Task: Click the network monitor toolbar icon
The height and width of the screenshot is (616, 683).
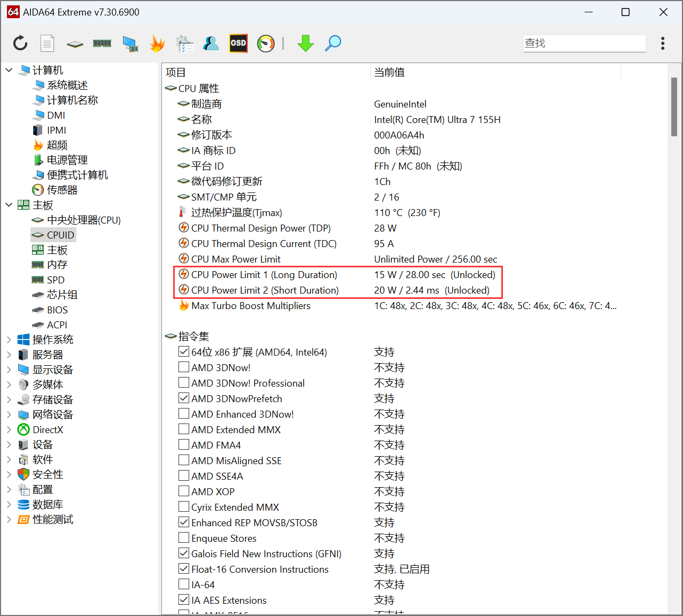Action: [x=130, y=44]
